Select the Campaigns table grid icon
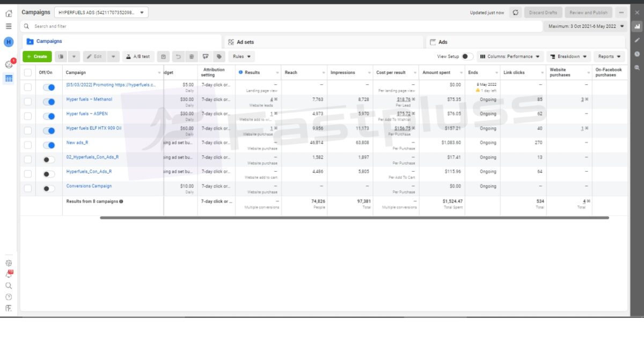Screen dimensions: 644x362 click(x=9, y=79)
